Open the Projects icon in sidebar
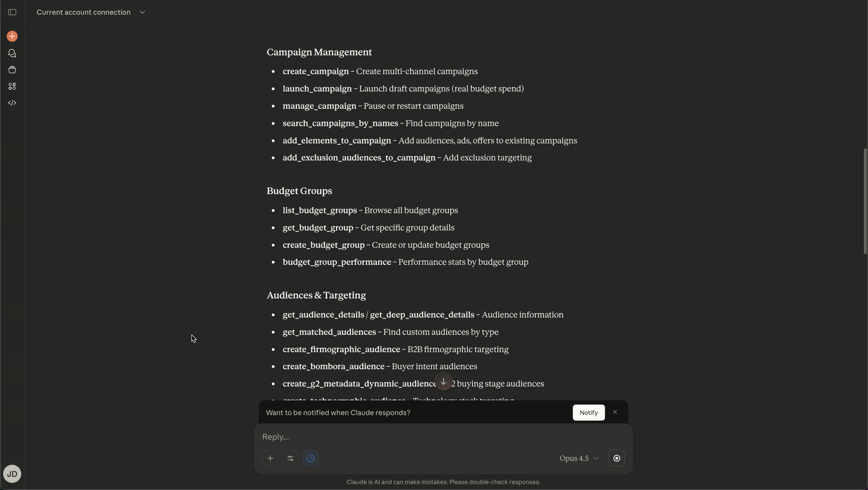Viewport: 868px width, 490px height. pos(12,70)
